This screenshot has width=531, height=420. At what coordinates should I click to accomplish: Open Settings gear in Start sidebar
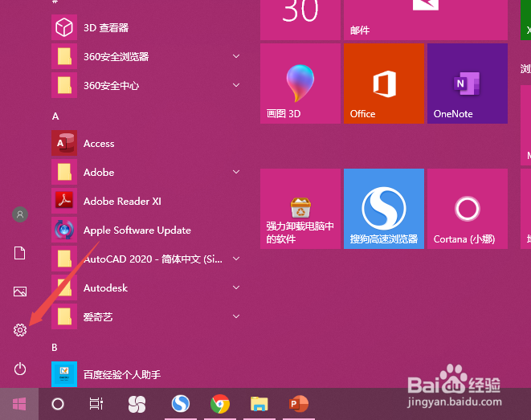(20, 329)
